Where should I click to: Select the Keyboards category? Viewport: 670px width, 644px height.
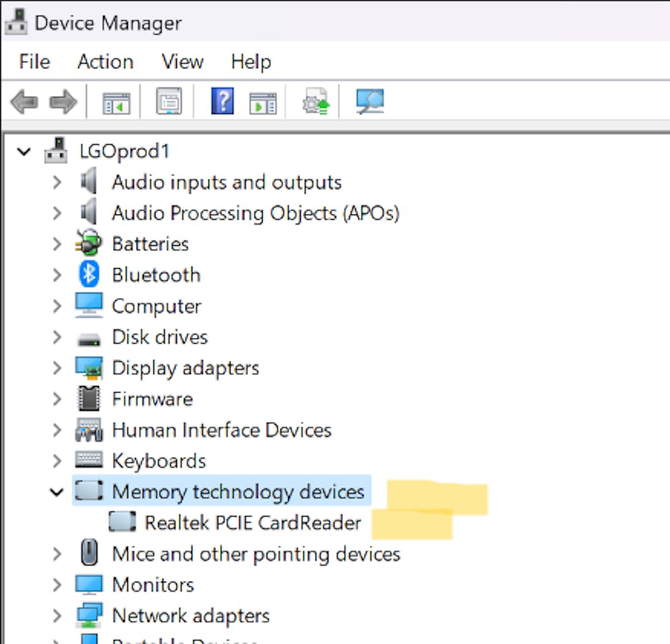(x=159, y=461)
